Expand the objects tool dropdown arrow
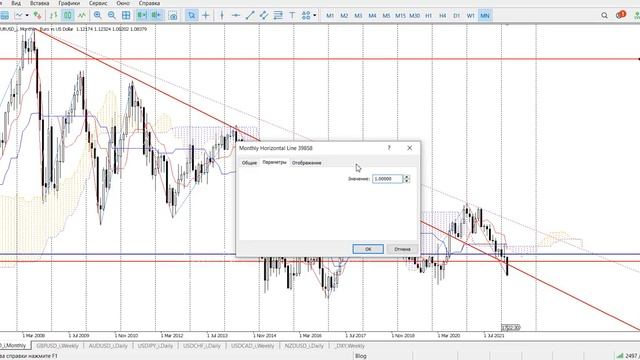640x360 pixels. 315,16
